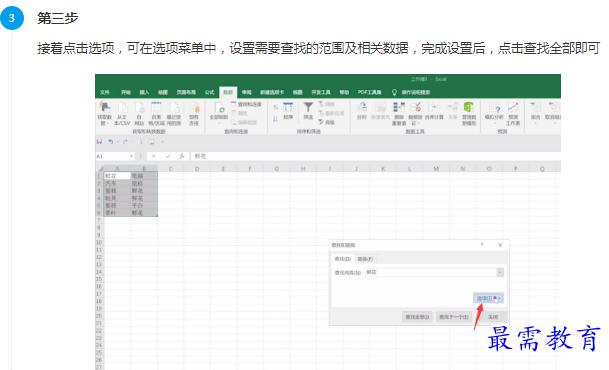
Task: Click the Insert Function fx icon
Action: pyautogui.click(x=182, y=156)
